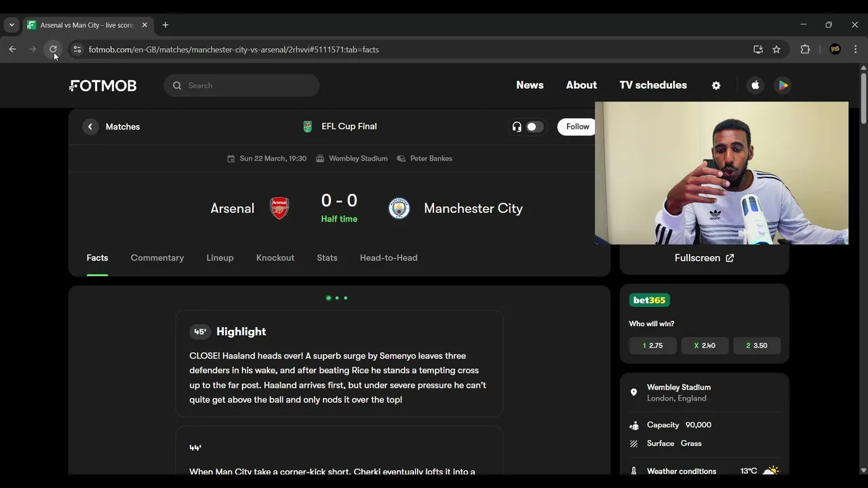
Task: Open Fullscreen video link
Action: coord(704,258)
